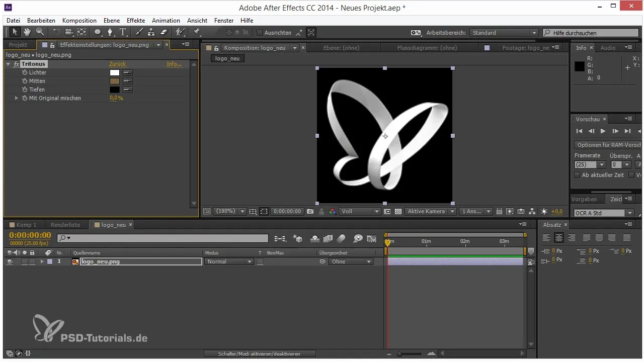
Task: Click the Hilfe durchsuchen search field
Action: (592, 33)
